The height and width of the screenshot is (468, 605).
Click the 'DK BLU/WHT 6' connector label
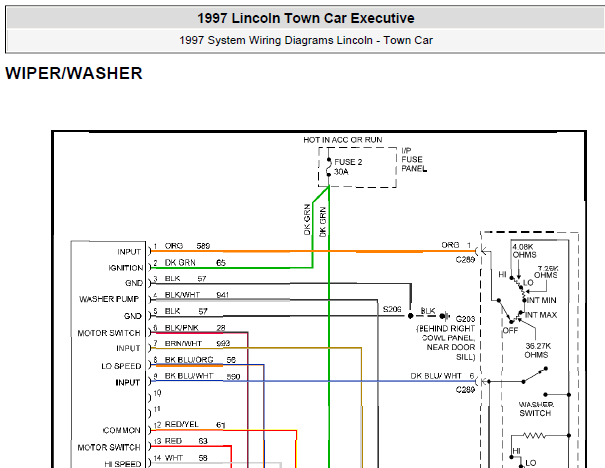(x=442, y=376)
